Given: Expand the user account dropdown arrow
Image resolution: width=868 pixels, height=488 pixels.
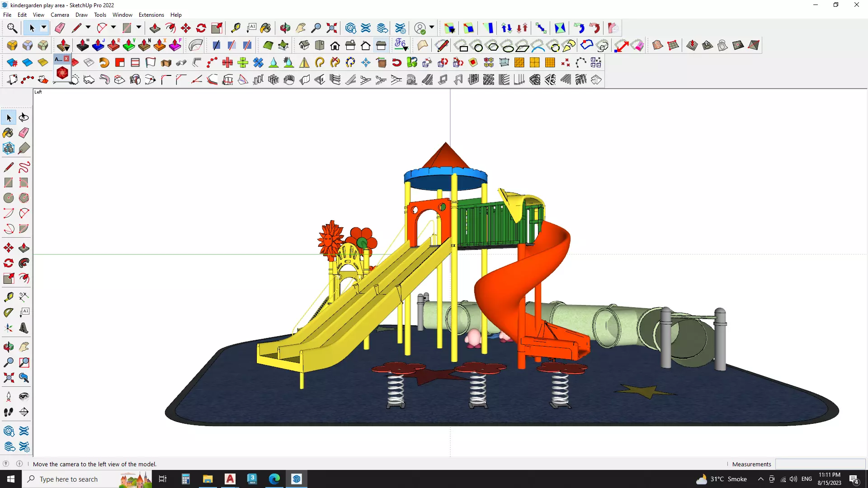Looking at the screenshot, I should pos(432,28).
